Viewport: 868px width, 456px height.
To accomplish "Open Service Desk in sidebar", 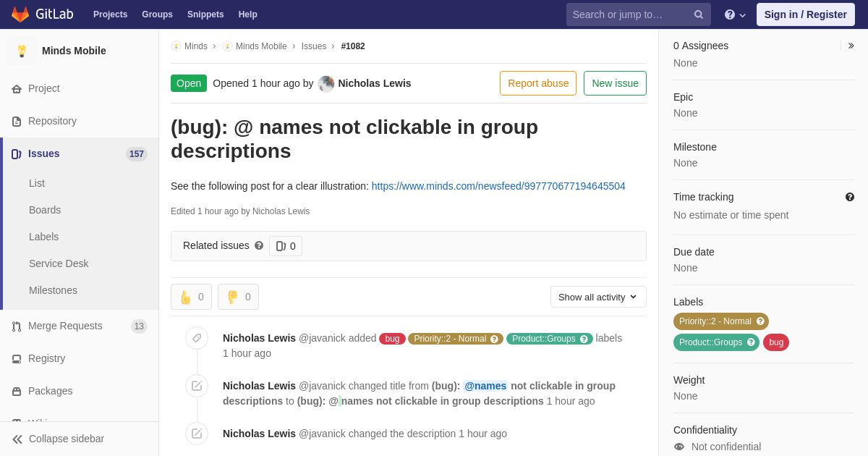I will click(x=59, y=263).
